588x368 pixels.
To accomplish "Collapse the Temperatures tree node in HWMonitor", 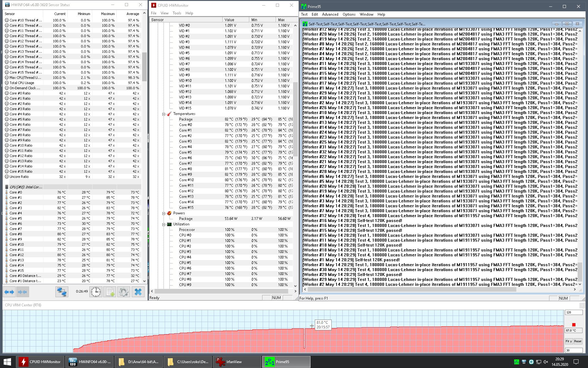I will pyautogui.click(x=164, y=114).
